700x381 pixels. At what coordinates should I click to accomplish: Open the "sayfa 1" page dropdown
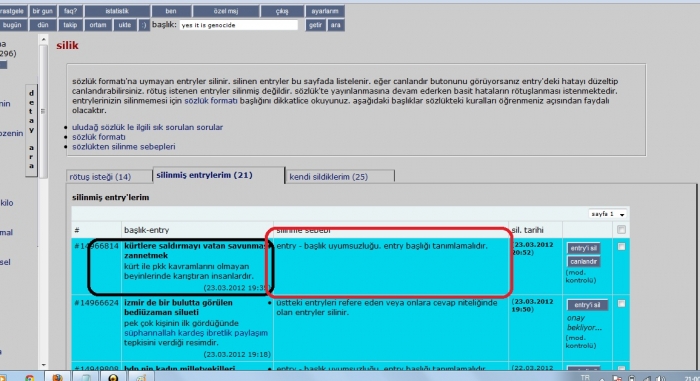click(608, 214)
